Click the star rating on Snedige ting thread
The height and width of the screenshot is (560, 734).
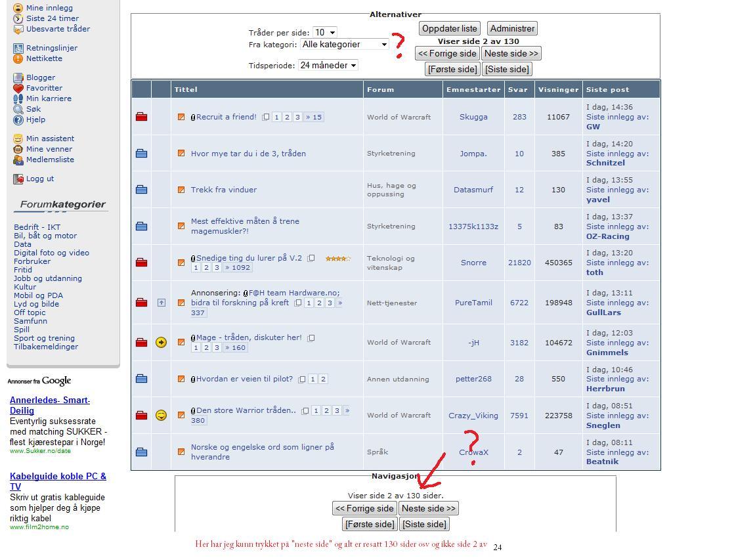click(x=338, y=259)
